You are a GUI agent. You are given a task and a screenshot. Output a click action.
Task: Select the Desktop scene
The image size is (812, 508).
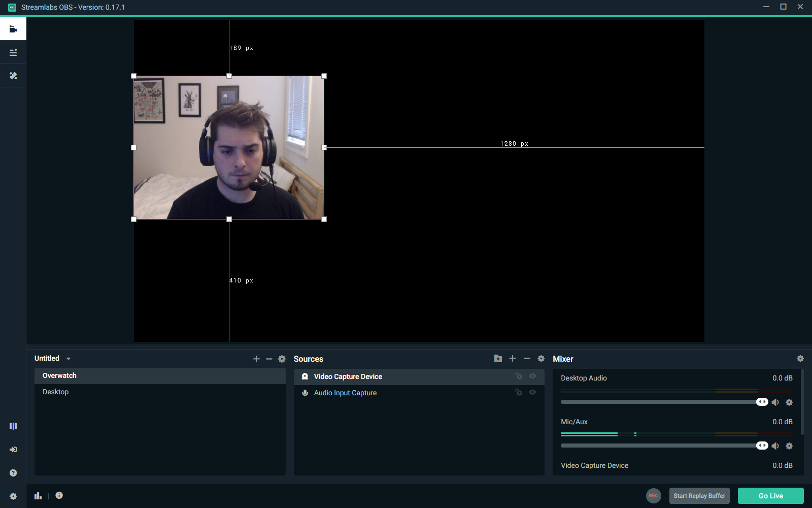160,392
